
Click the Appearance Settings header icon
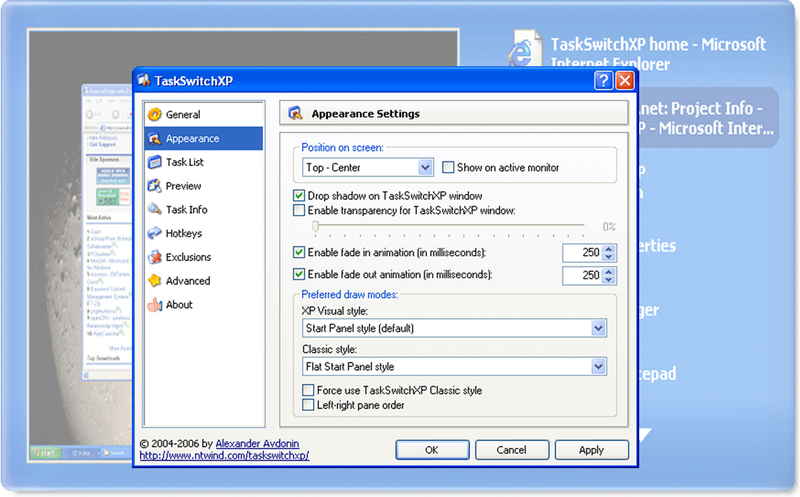295,113
